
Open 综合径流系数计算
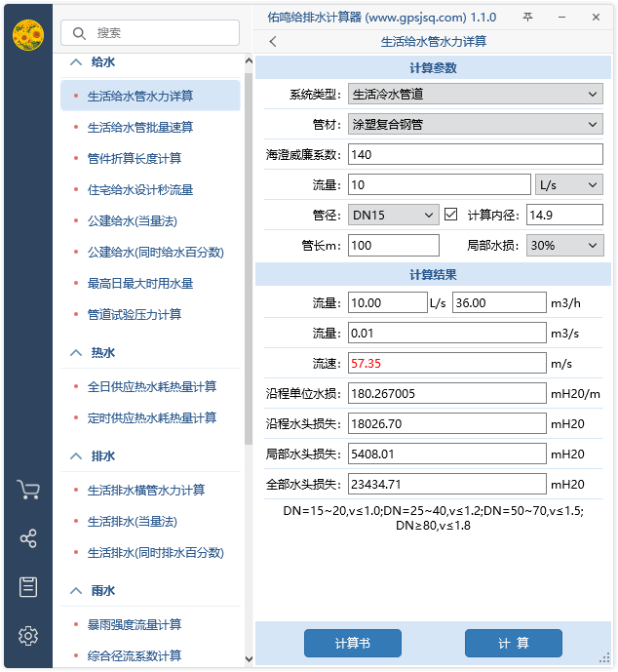point(135,655)
